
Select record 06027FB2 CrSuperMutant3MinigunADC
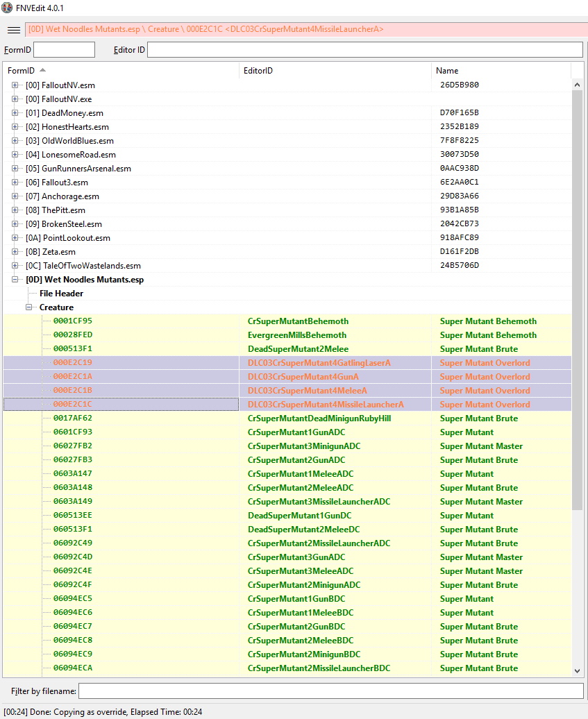(x=287, y=446)
